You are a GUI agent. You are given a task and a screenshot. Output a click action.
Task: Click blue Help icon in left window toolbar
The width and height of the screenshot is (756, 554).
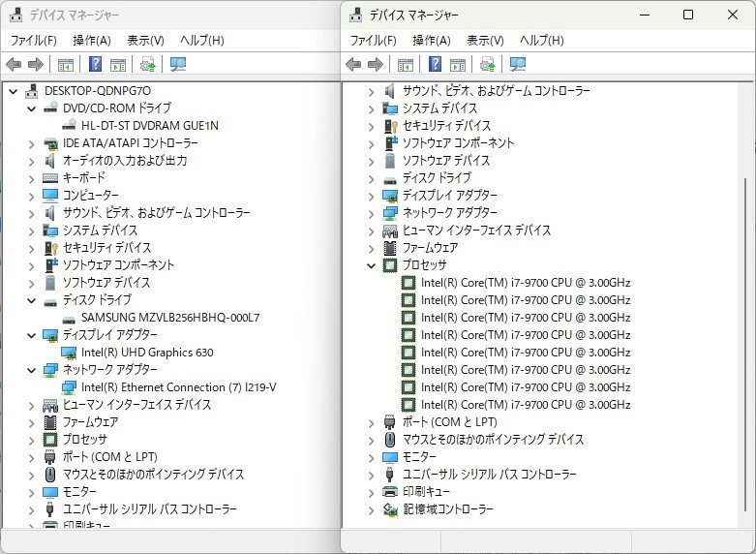coord(96,64)
